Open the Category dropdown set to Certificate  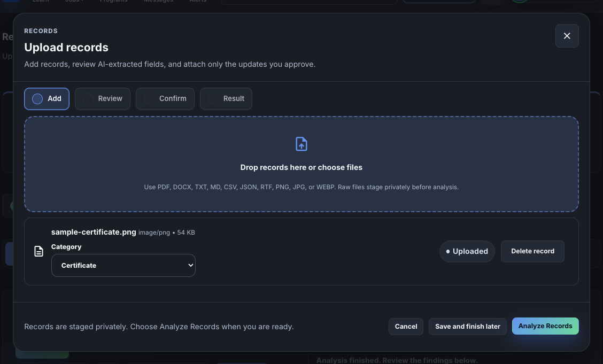[x=123, y=265]
